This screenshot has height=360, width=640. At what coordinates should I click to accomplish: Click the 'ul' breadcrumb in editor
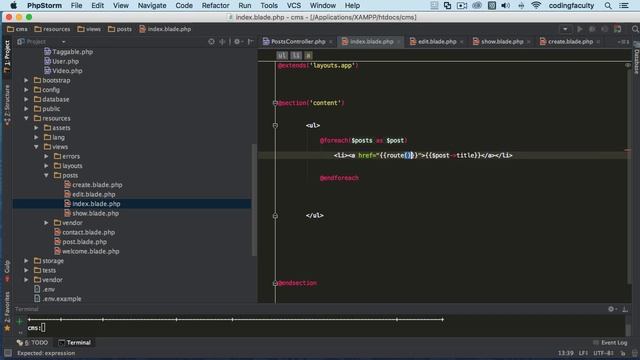point(282,56)
